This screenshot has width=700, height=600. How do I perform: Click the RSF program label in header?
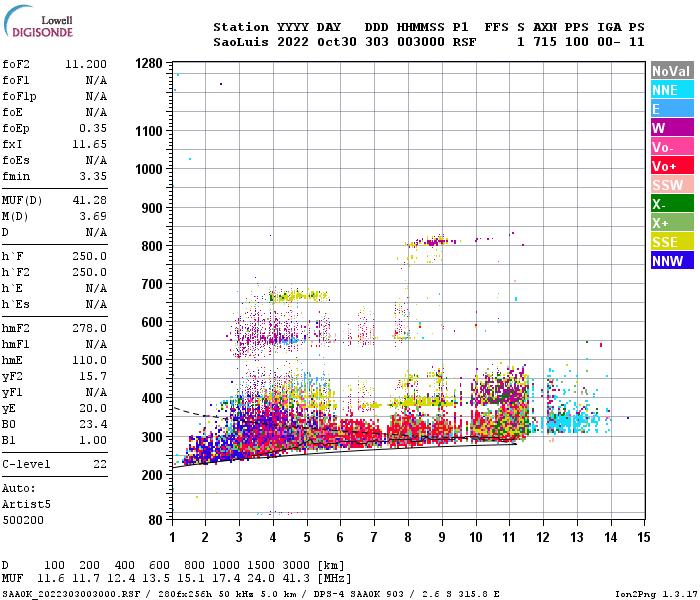(465, 42)
